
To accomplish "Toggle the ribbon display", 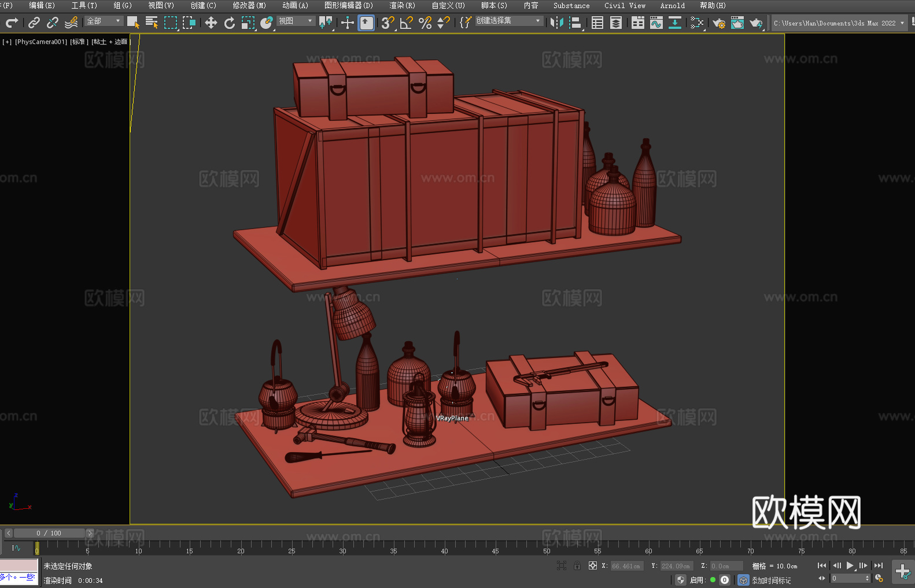I will click(x=638, y=23).
